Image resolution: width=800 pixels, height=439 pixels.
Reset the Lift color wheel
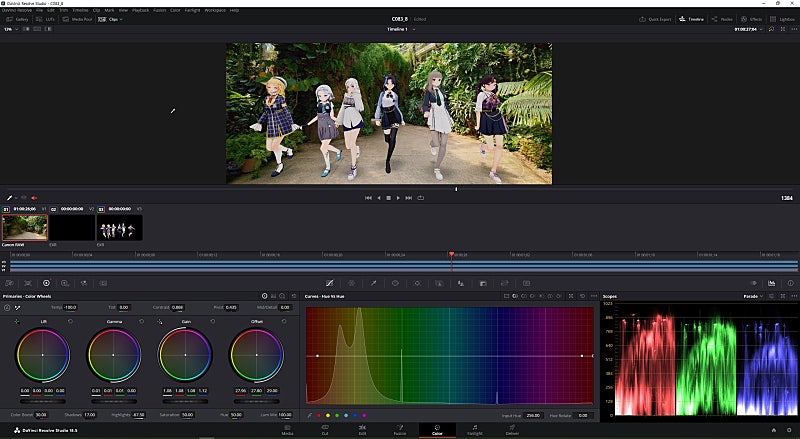(68, 321)
